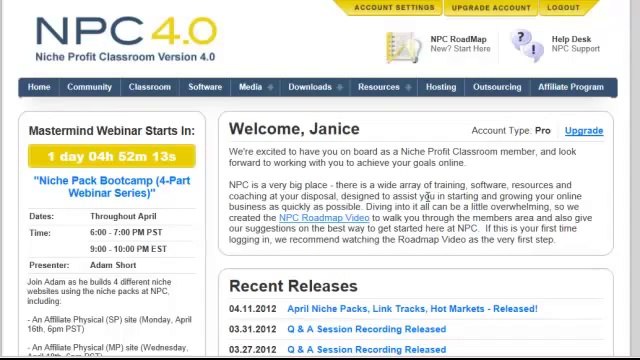Open the 03.27.2012 Q & A Session Recording link
This screenshot has height=360, width=640.
click(x=367, y=350)
